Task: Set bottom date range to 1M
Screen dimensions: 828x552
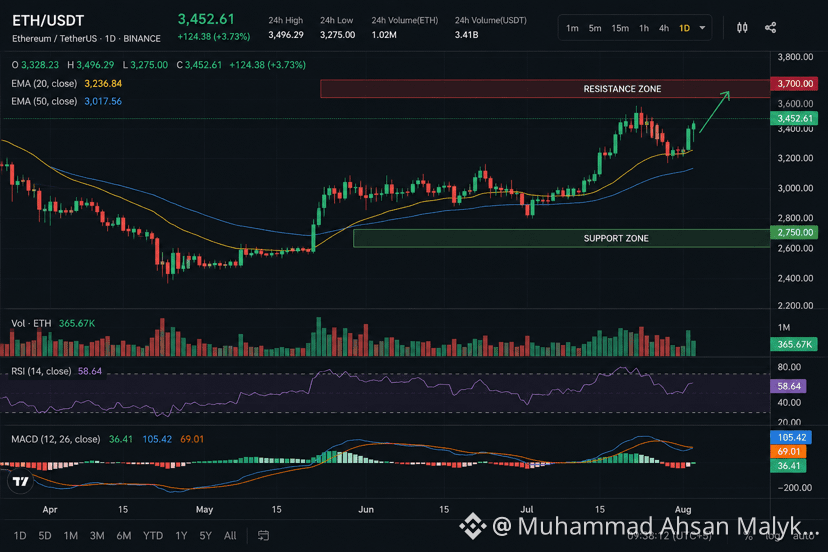Action: coord(71,536)
